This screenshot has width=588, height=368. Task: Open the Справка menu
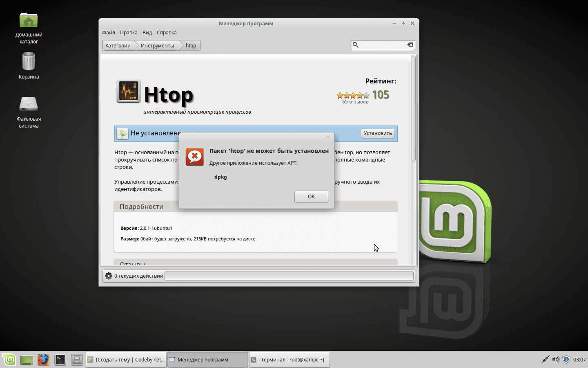click(x=167, y=33)
